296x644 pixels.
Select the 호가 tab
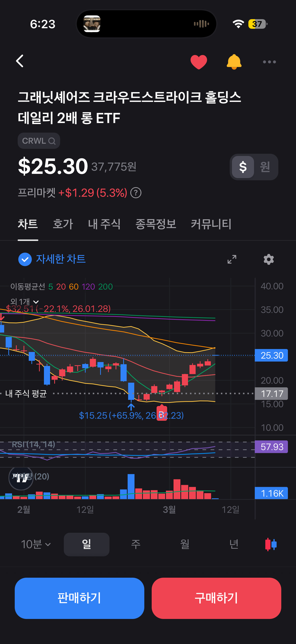[63, 224]
